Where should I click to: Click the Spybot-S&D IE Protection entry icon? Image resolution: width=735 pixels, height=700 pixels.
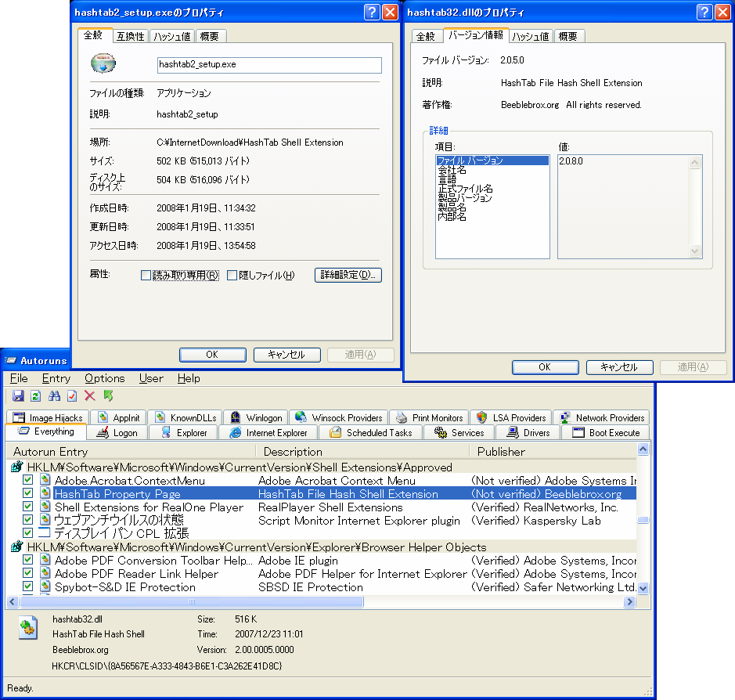pyautogui.click(x=45, y=586)
